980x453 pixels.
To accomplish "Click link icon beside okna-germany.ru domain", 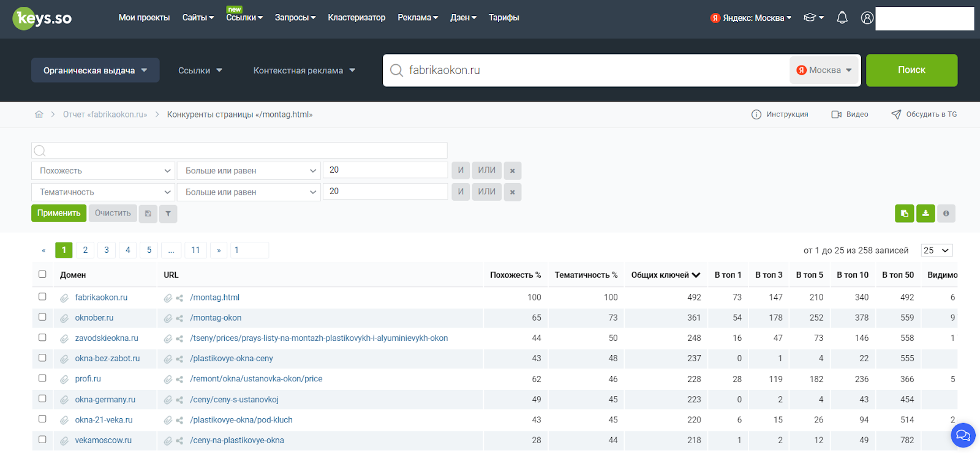I will (64, 400).
